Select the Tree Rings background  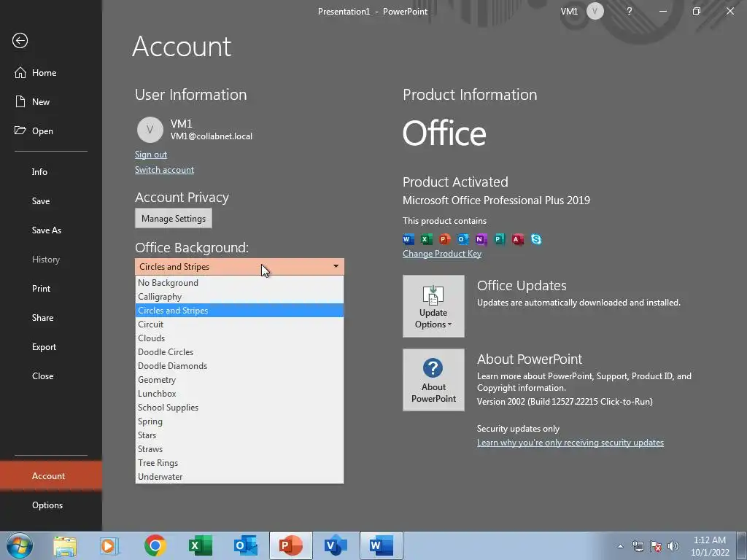239,462
